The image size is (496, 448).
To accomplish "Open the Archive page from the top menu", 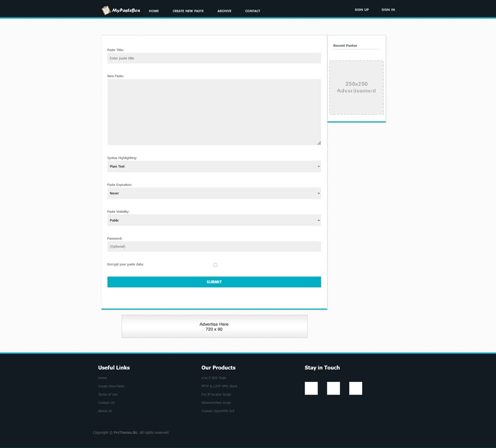I will coord(224,11).
